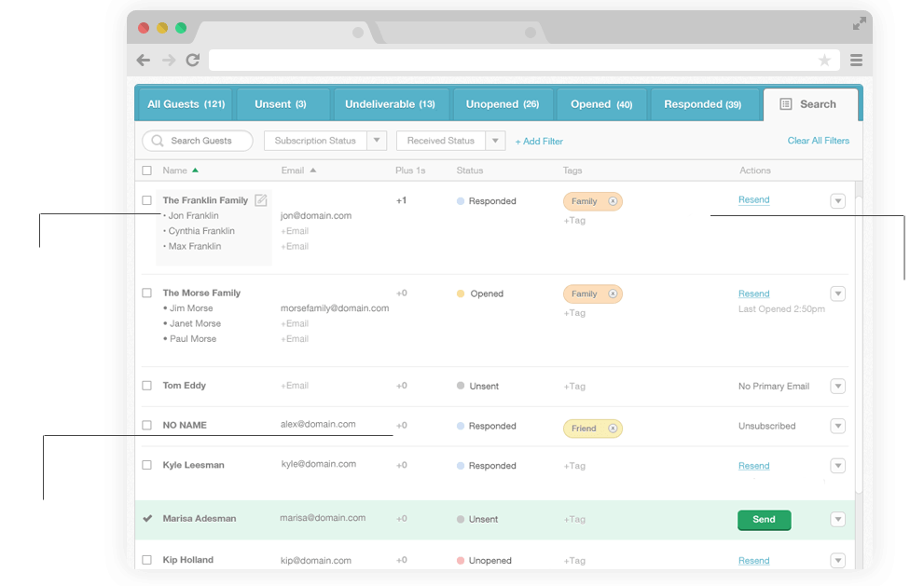Screen dimensions: 924x586
Task: Add another tag to The Morse Family
Action: 574,313
